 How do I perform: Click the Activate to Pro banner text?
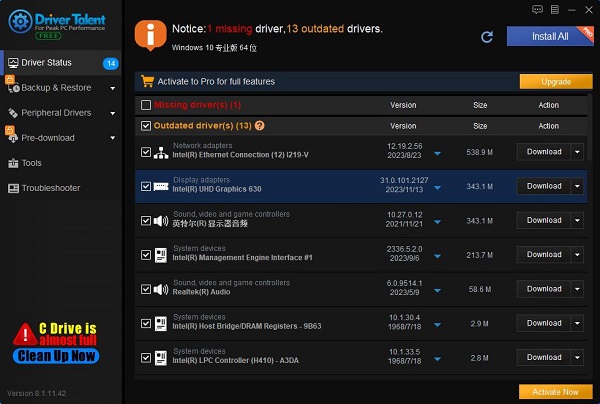pyautogui.click(x=216, y=81)
